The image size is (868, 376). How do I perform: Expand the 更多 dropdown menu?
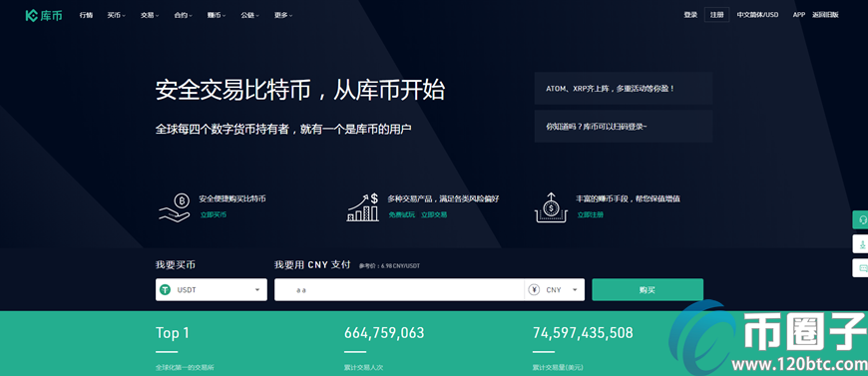pyautogui.click(x=283, y=16)
